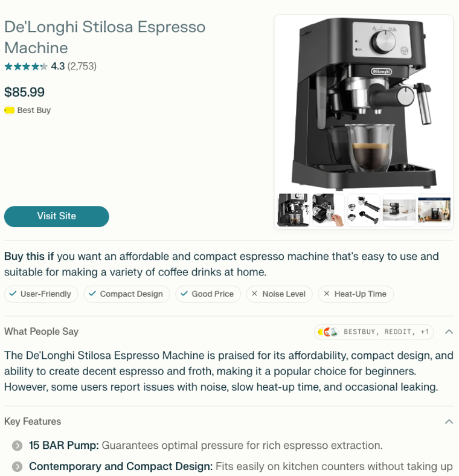Click the arrow bullet beside Contemporary and Compact Design
459x476 pixels.
pos(18,466)
